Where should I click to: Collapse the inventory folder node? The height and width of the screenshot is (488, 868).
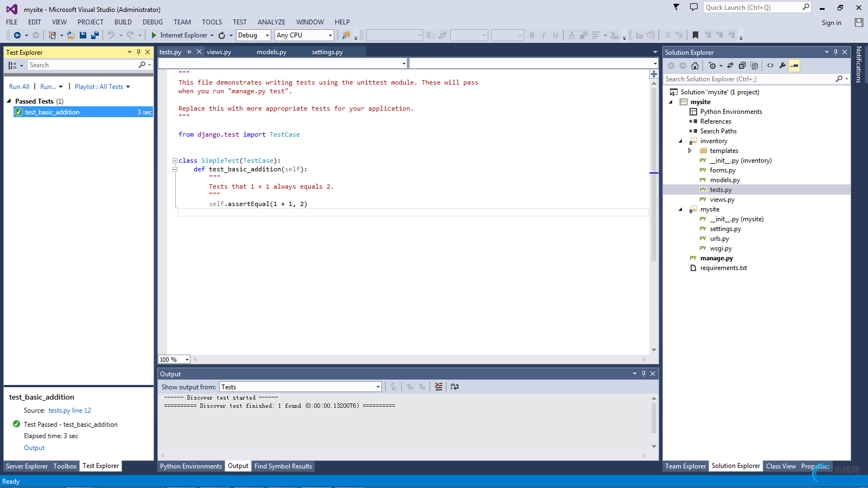click(x=681, y=141)
